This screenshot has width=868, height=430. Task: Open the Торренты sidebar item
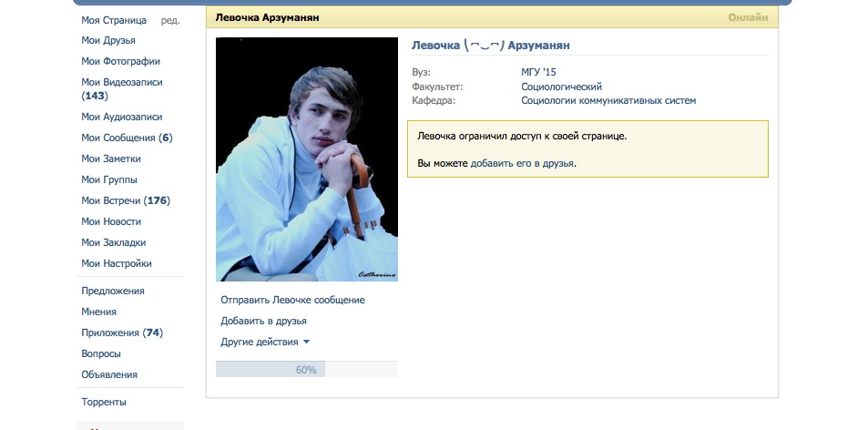coord(104,402)
